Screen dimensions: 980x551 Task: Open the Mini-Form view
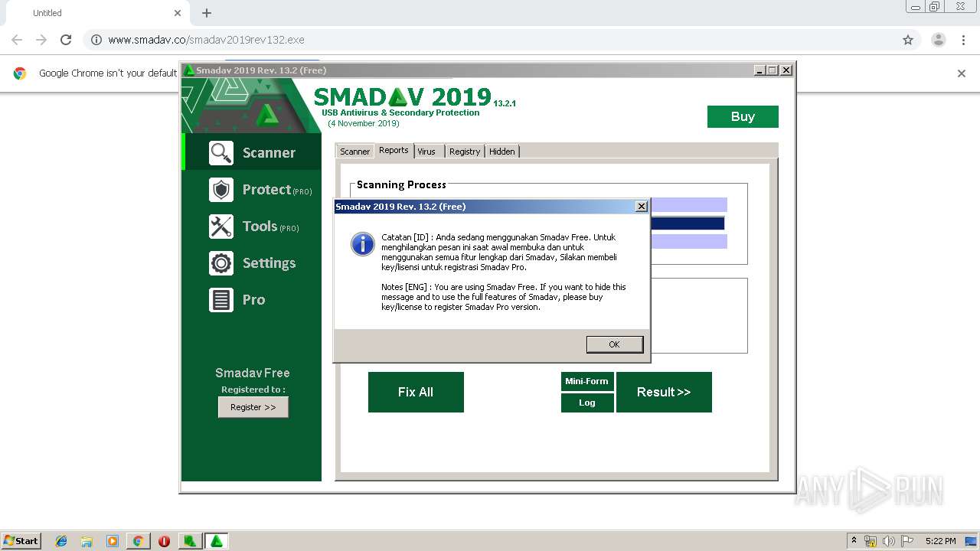click(587, 381)
